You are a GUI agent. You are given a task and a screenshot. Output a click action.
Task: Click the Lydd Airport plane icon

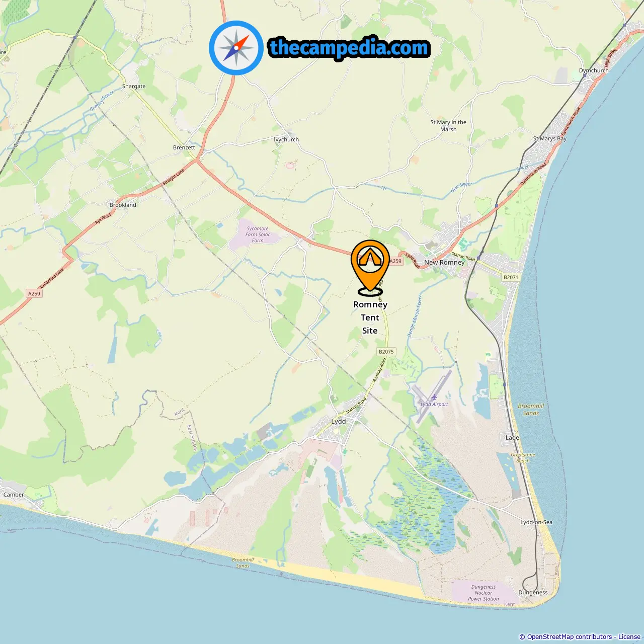point(434,397)
